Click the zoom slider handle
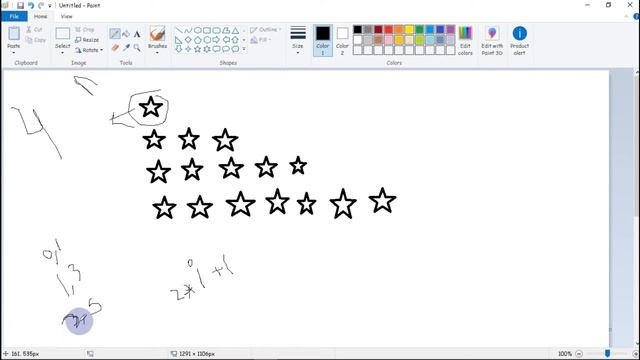Image resolution: width=640 pixels, height=360 pixels. pos(607,353)
